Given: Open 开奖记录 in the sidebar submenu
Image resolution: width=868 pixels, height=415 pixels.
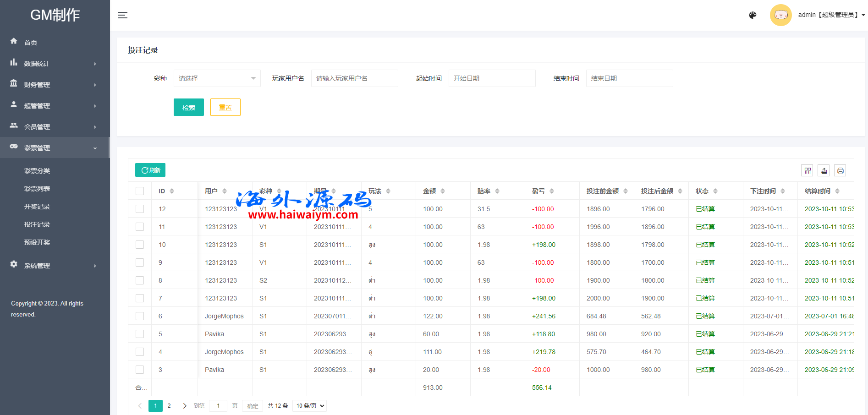Looking at the screenshot, I should point(37,207).
